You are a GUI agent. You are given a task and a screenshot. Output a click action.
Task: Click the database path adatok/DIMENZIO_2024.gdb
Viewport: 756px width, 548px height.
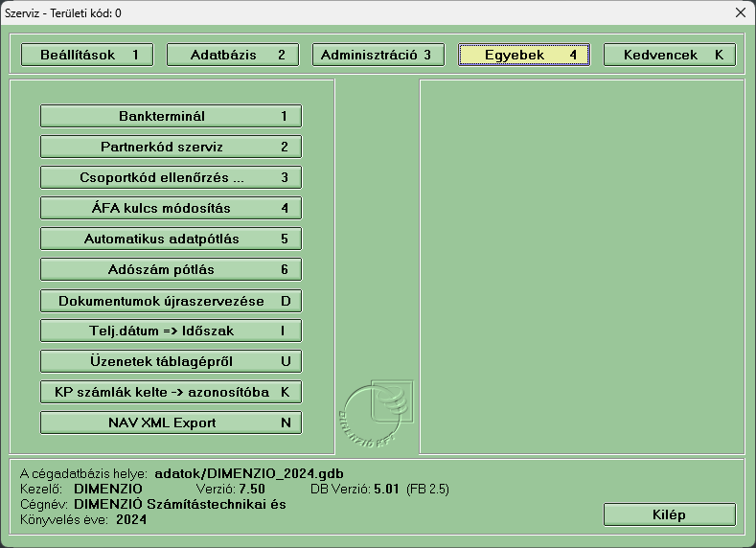pyautogui.click(x=249, y=474)
